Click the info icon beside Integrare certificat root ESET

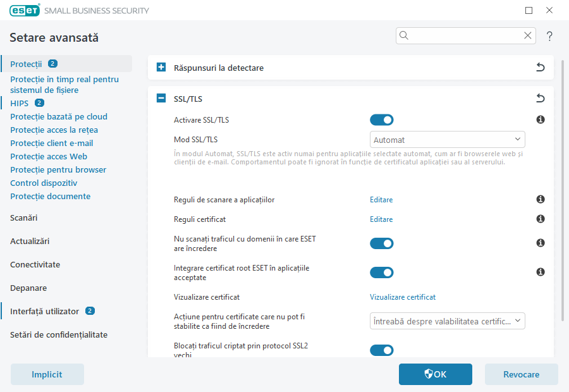541,272
